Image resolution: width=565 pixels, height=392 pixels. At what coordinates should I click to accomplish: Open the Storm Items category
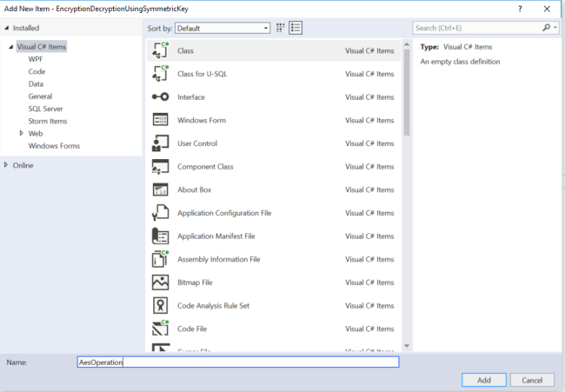(x=48, y=121)
